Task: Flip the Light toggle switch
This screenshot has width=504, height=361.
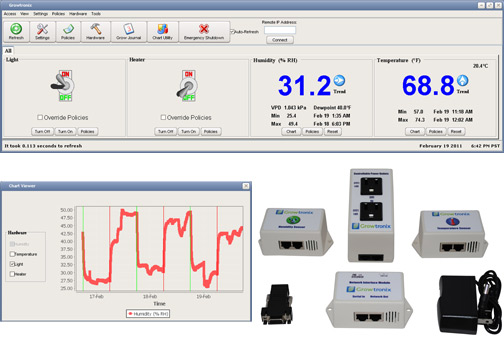Action: [63, 86]
